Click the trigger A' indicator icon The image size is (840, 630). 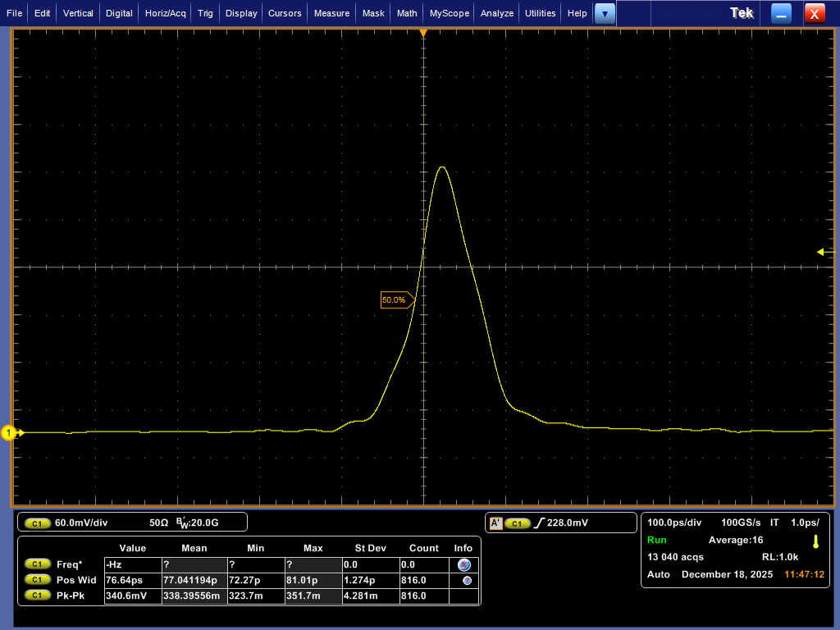click(495, 523)
